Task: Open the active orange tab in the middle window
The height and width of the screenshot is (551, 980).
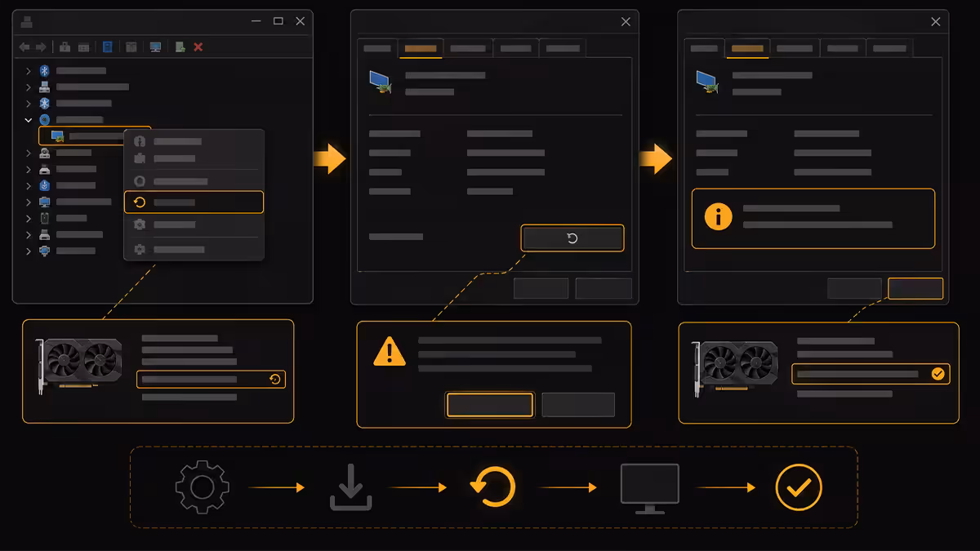Action: click(421, 48)
